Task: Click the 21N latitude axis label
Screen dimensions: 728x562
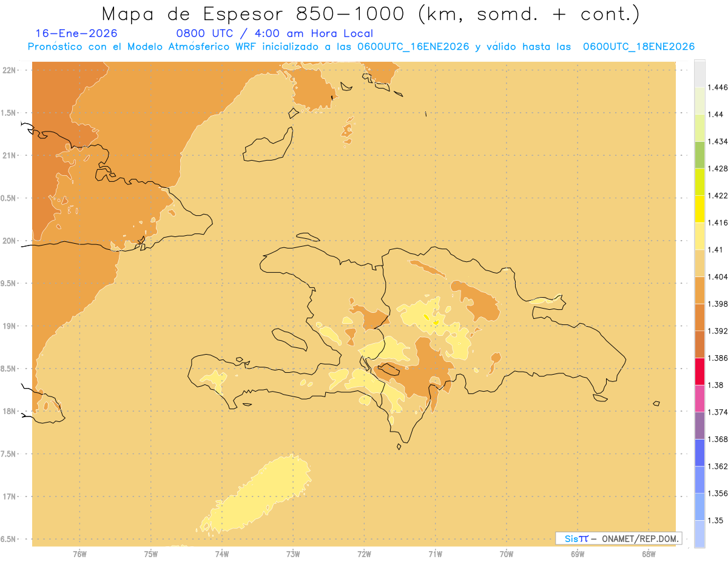Action: click(9, 156)
